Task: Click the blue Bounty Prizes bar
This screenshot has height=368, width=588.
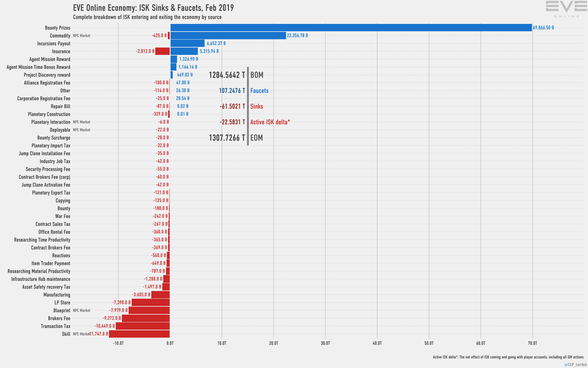Action: tap(351, 28)
